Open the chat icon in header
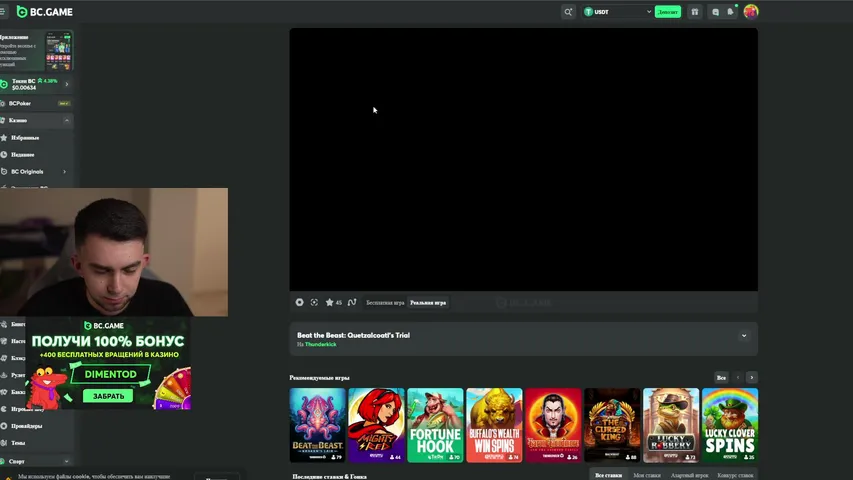 point(715,12)
